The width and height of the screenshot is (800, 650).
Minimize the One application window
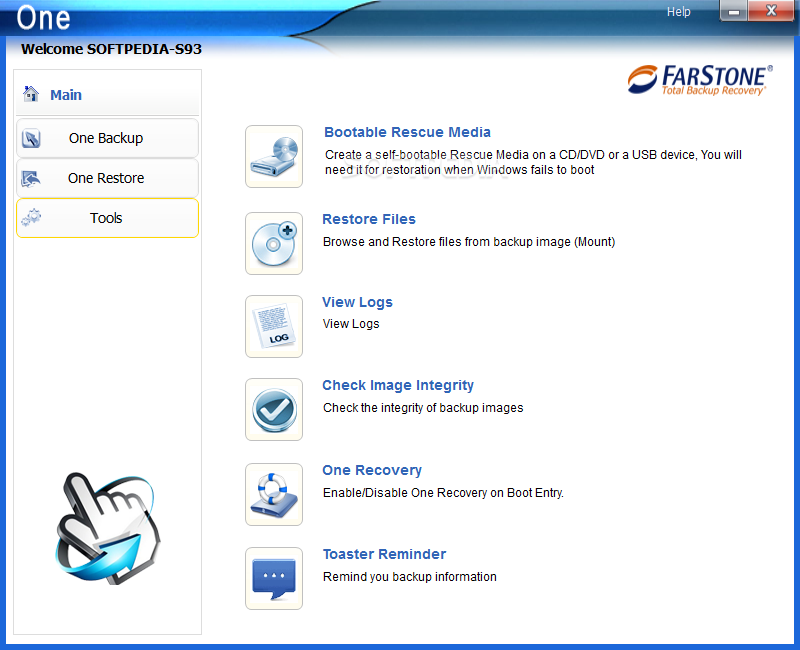click(x=734, y=11)
